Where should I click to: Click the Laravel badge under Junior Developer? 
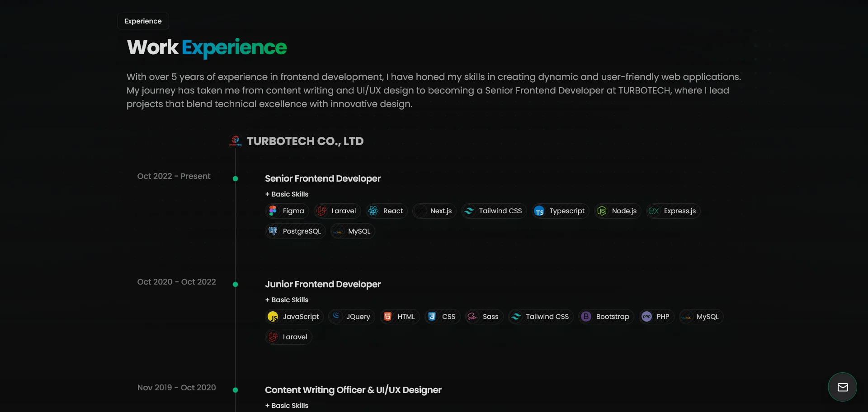tap(288, 337)
